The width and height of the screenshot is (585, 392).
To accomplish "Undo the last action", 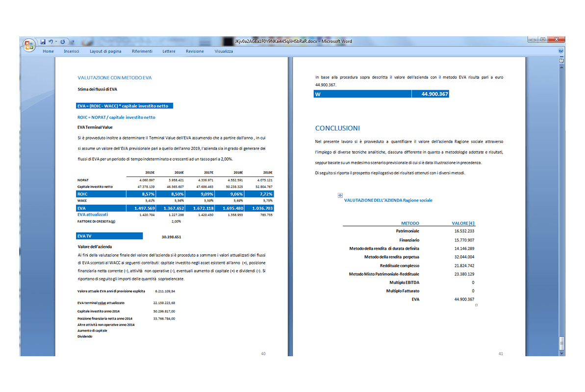I will 51,42.
